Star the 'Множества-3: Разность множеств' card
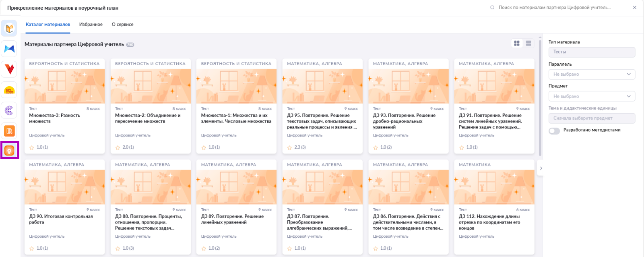Viewport: 644px width, 257px height. pos(32,147)
